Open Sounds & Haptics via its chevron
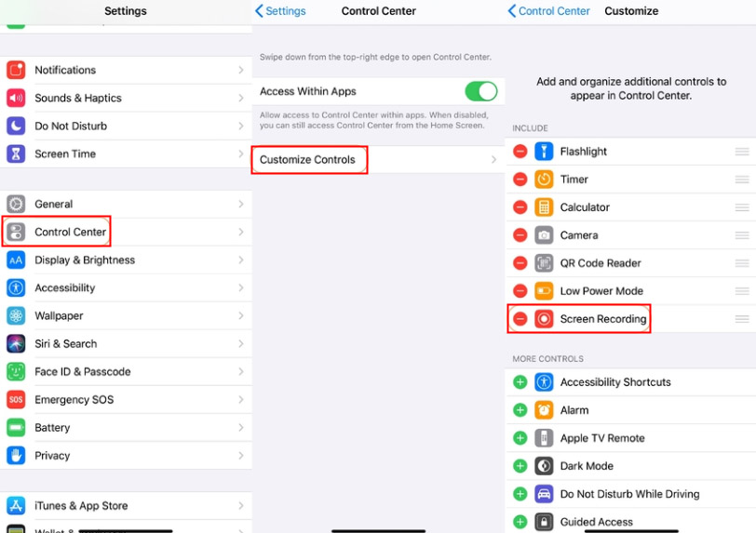The width and height of the screenshot is (756, 533). pyautogui.click(x=241, y=98)
